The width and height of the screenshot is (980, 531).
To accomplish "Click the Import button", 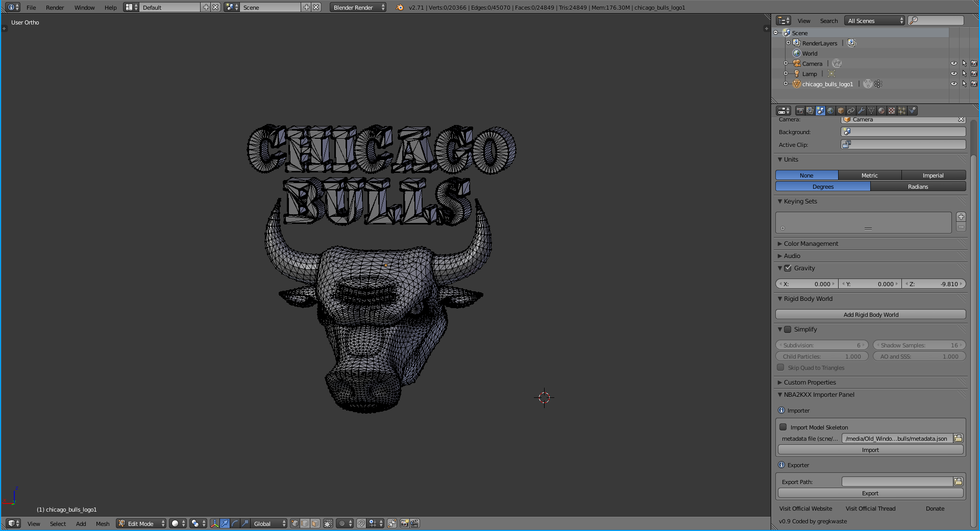I will 870,449.
